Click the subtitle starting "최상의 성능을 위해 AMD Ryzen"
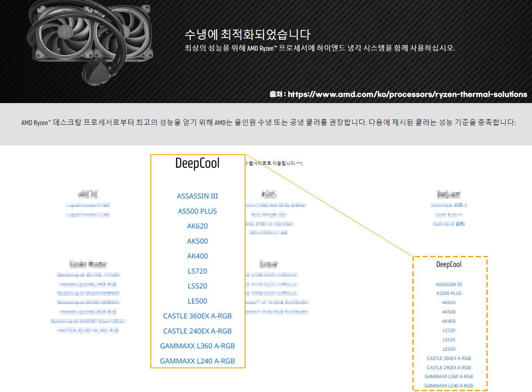532x392 pixels. (320, 48)
